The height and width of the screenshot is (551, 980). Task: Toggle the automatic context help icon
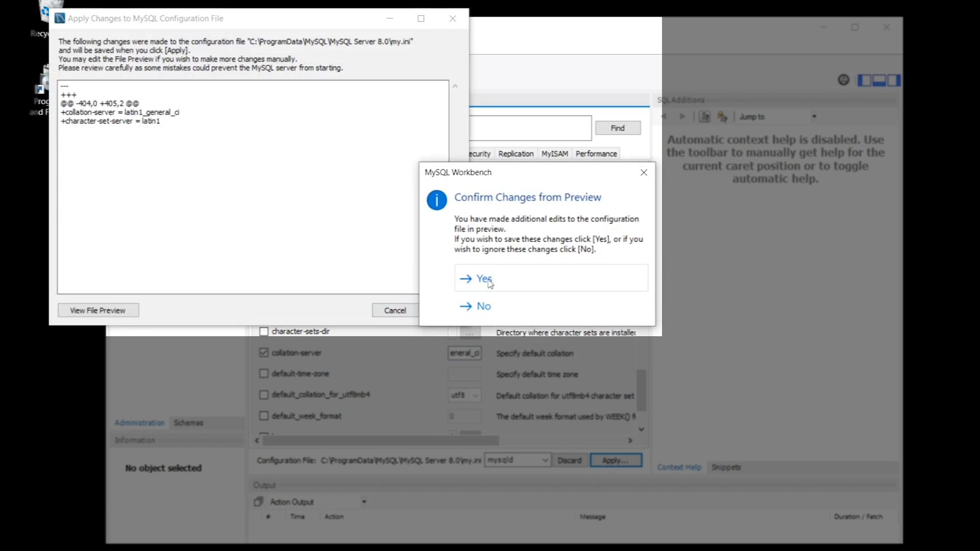[x=722, y=117]
